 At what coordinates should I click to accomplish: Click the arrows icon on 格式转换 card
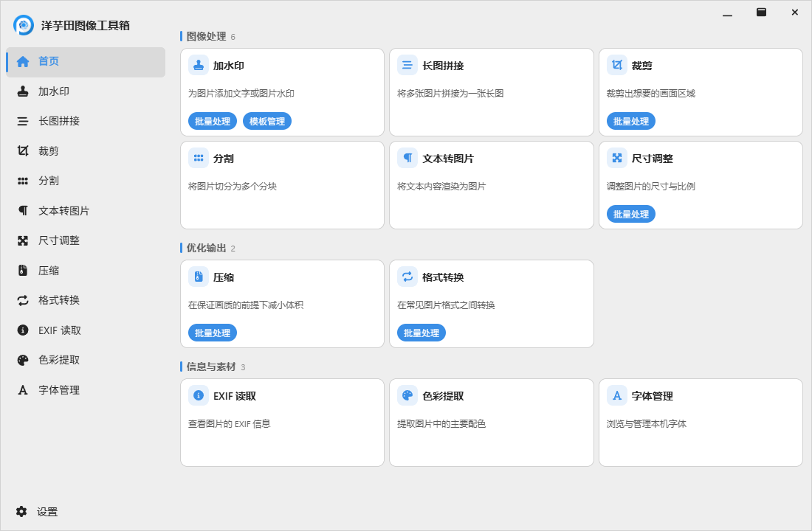pos(407,277)
